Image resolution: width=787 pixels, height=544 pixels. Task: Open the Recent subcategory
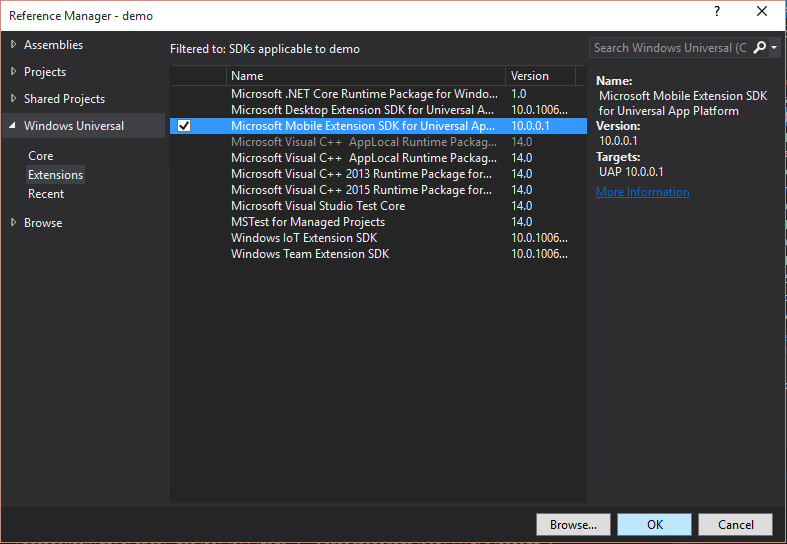[46, 194]
